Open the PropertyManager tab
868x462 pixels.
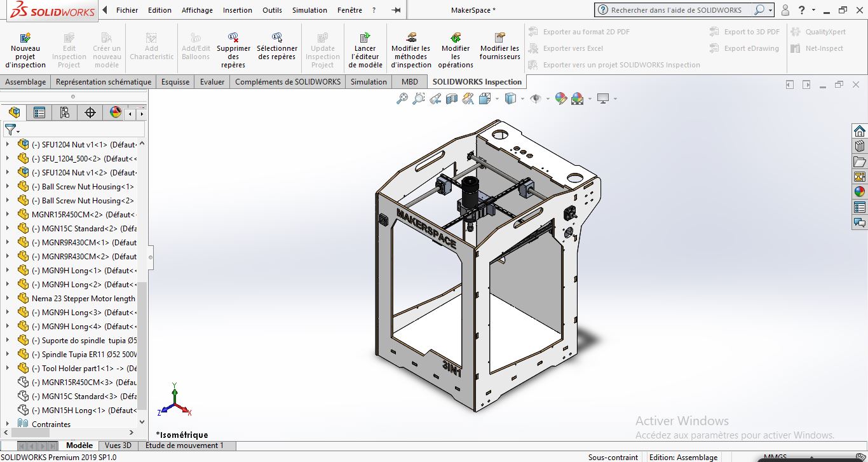(39, 112)
